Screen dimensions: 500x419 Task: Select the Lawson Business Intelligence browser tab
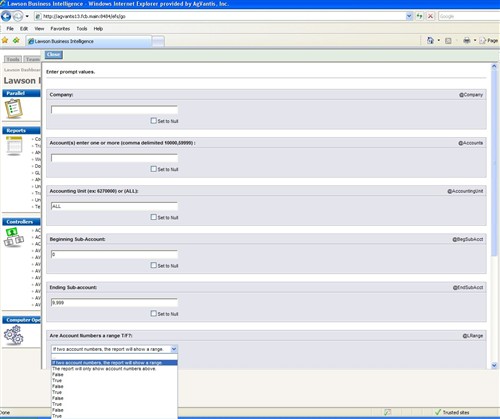pyautogui.click(x=89, y=41)
